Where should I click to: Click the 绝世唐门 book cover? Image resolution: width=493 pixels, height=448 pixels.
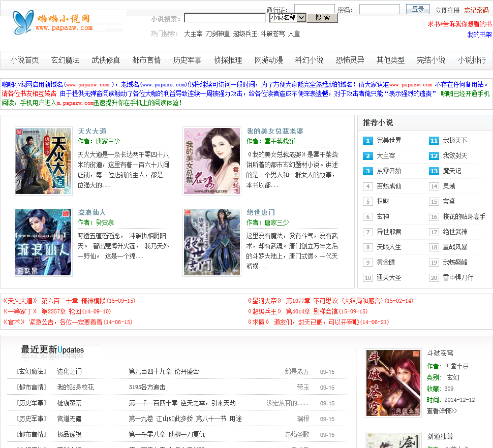coord(211,242)
